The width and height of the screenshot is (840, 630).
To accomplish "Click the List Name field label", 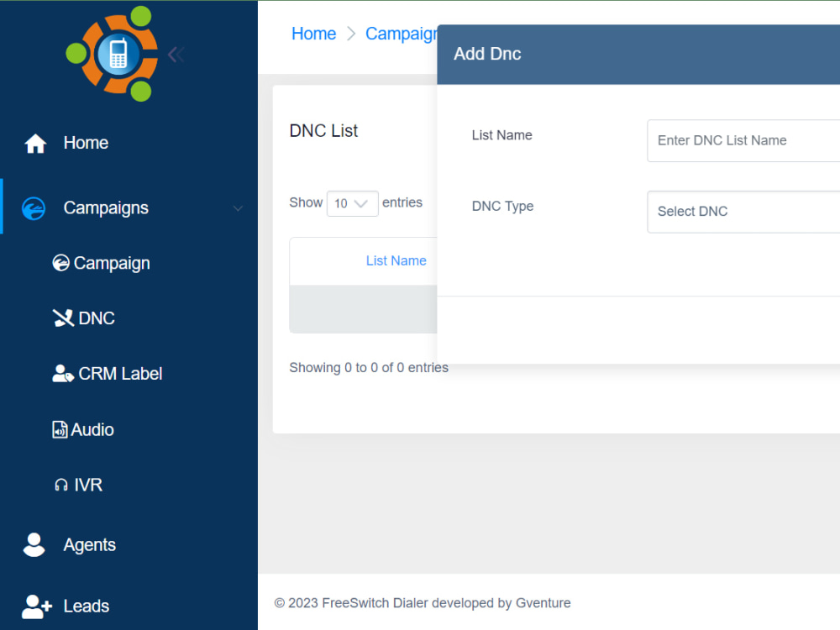I will coord(502,135).
